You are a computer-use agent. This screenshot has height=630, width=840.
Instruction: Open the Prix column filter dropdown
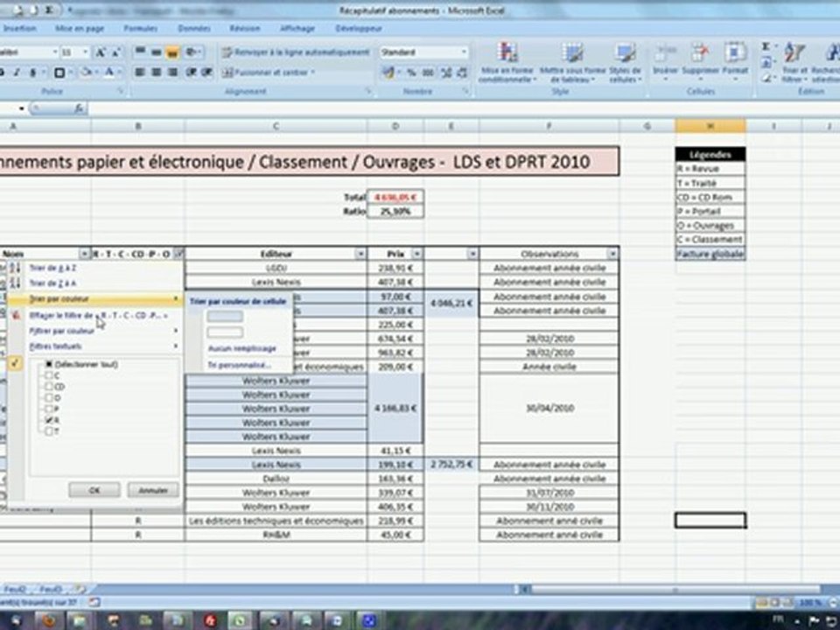tap(416, 254)
